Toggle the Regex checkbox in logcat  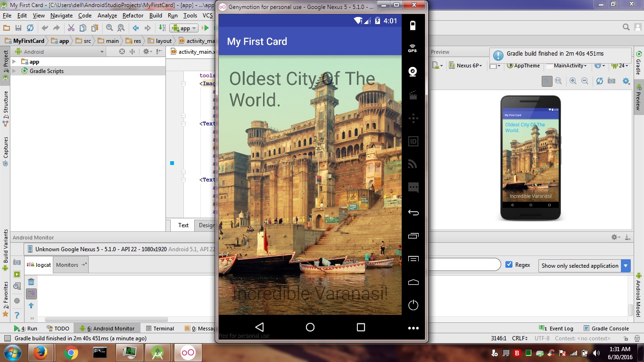509,264
